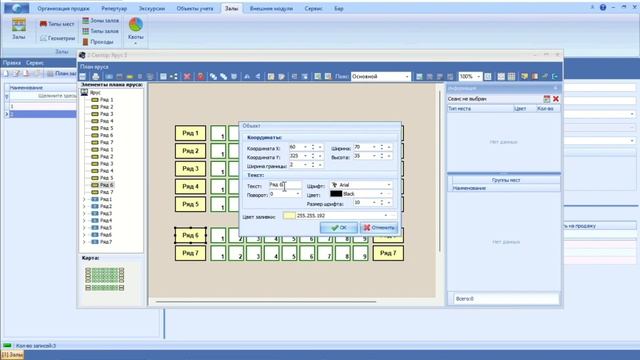The height and width of the screenshot is (360, 640).
Task: Click the zoom-fit icon right of the 100% box
Action: pyautogui.click(x=488, y=76)
